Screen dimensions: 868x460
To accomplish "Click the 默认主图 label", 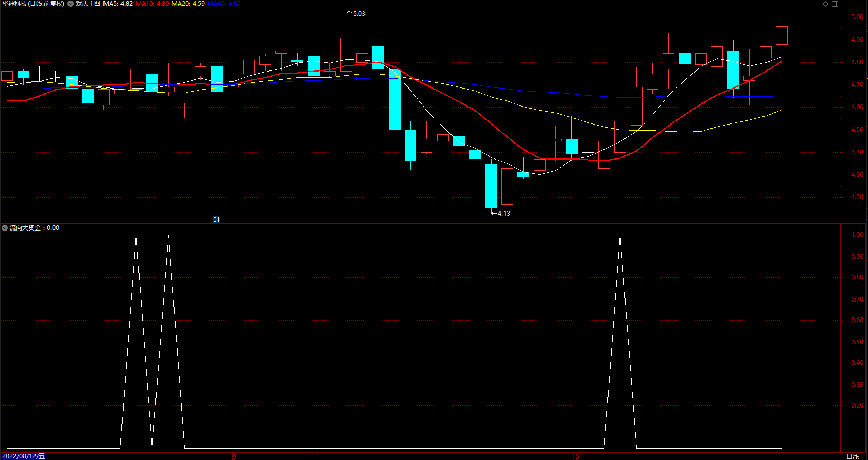I will click(x=88, y=4).
